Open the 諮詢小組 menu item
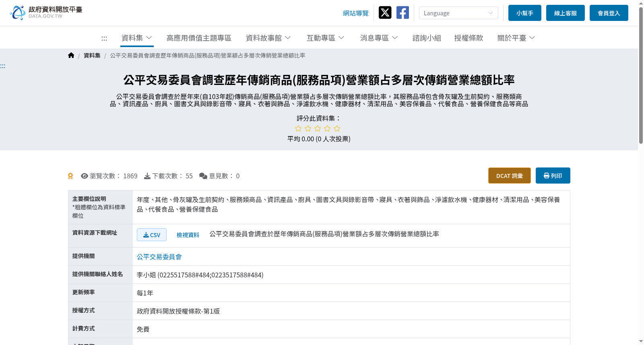This screenshot has height=345, width=644. pyautogui.click(x=427, y=38)
